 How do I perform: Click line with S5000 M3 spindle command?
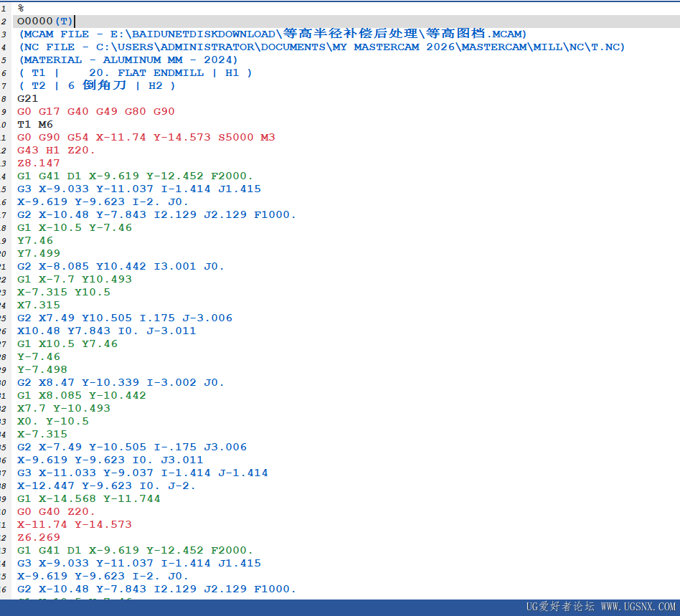click(x=146, y=138)
